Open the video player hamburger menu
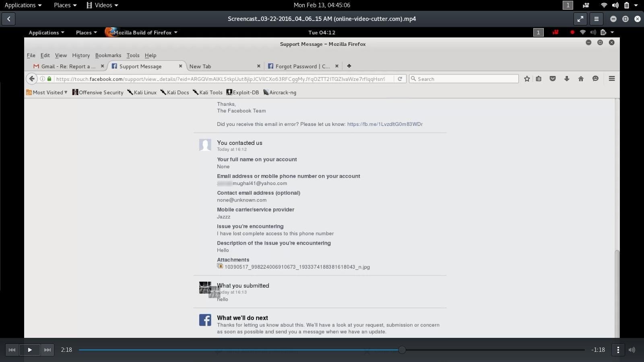This screenshot has height=362, width=644. pyautogui.click(x=597, y=19)
